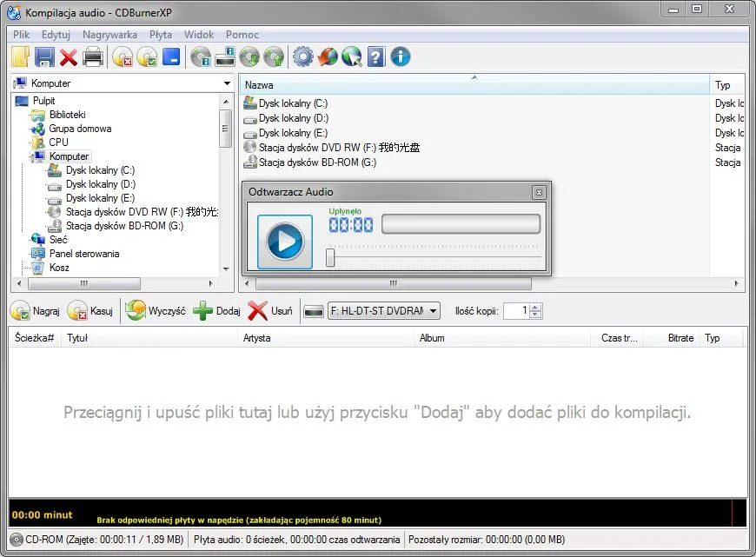The image size is (756, 557).
Task: Click the Tytuł column header
Action: pyautogui.click(x=149, y=338)
